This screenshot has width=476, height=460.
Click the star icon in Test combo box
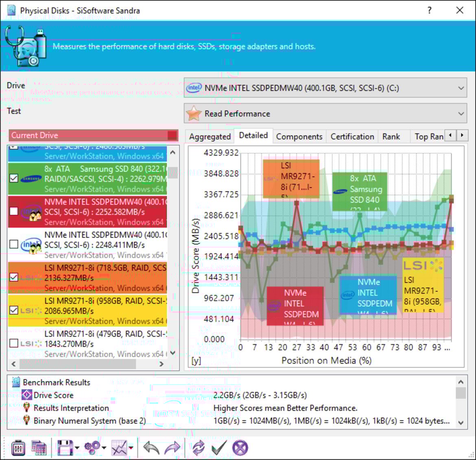coord(194,113)
